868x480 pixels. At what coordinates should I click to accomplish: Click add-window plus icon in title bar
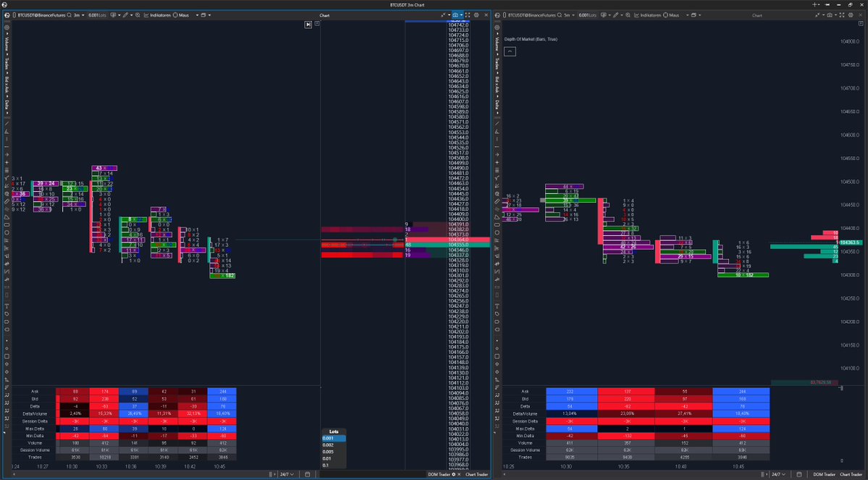814,4
